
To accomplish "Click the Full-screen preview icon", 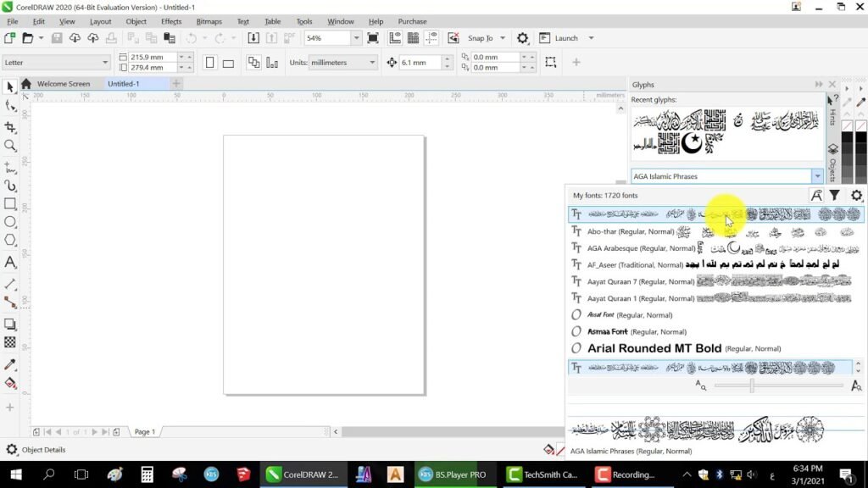I will click(373, 38).
